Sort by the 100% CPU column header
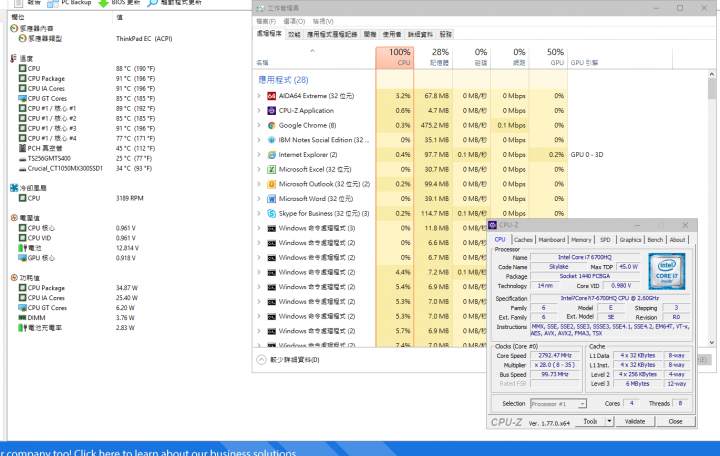720x456 pixels. [x=395, y=58]
